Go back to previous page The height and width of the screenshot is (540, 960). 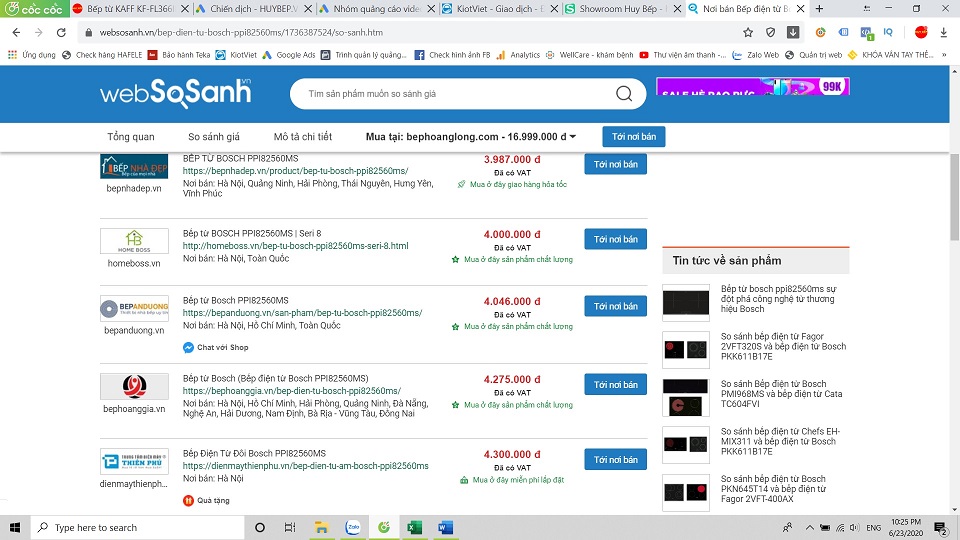[x=17, y=32]
